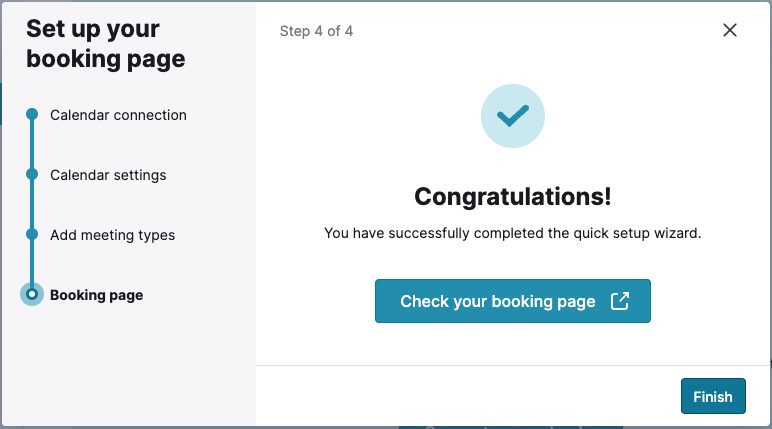Viewport: 772px width, 429px height.
Task: Click the Add meeting types step dot
Action: pyautogui.click(x=32, y=235)
